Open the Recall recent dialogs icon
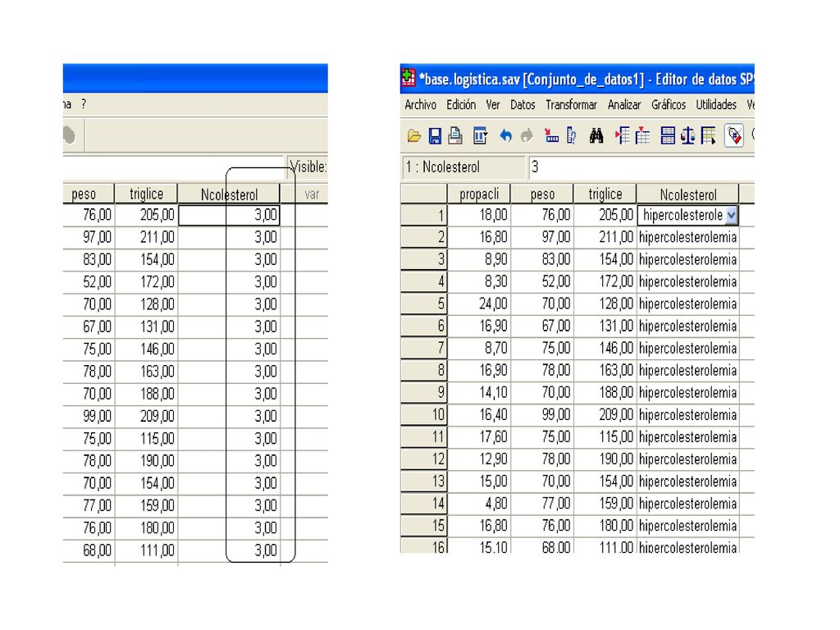The height and width of the screenshot is (630, 840). (x=480, y=136)
